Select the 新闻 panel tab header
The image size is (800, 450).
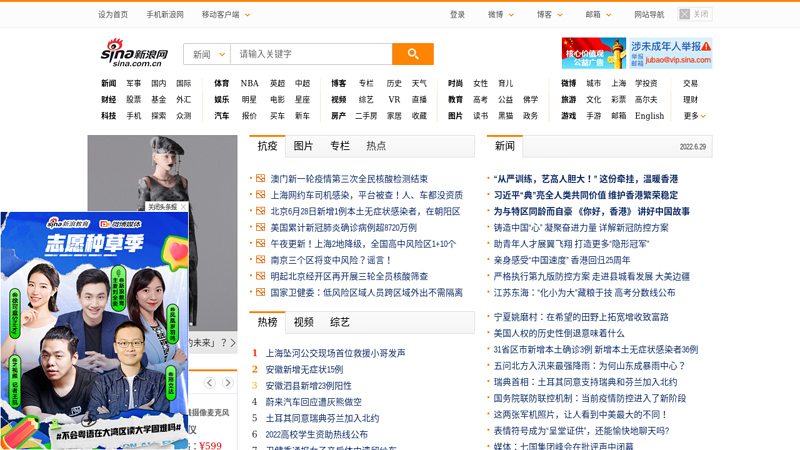505,146
